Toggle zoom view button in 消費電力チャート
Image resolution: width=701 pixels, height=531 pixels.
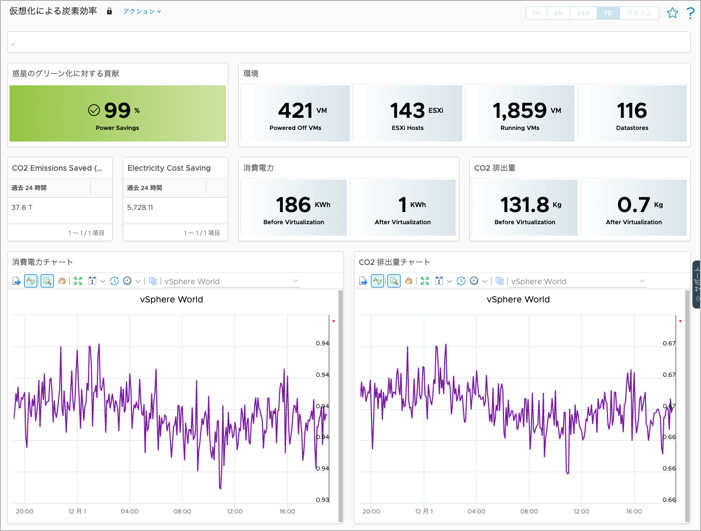coord(47,281)
